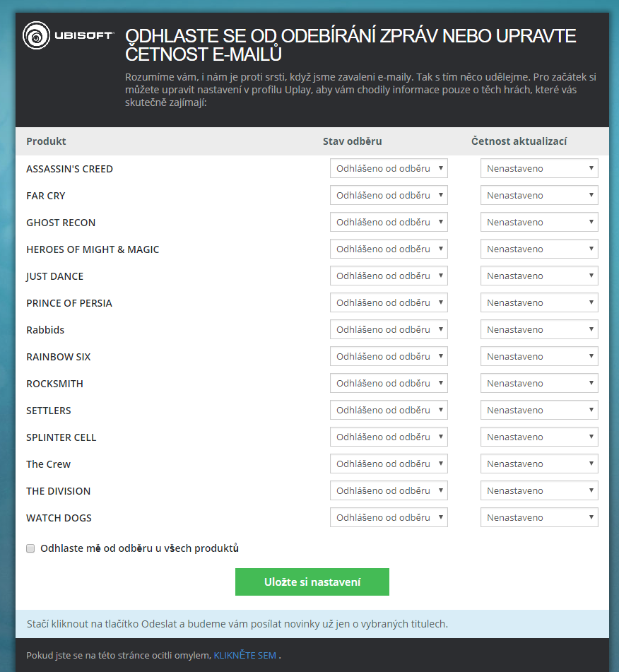Open update frequency dropdown for Splinter Cell

click(539, 437)
